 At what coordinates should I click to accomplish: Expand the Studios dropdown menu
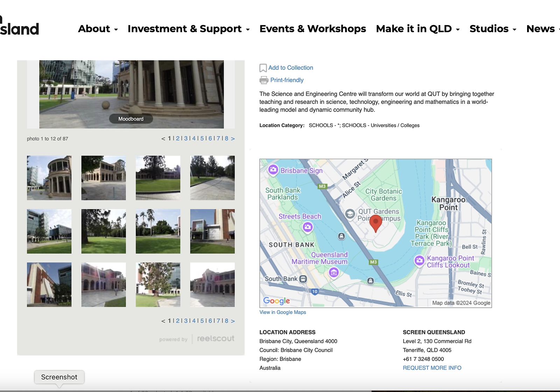pyautogui.click(x=493, y=29)
